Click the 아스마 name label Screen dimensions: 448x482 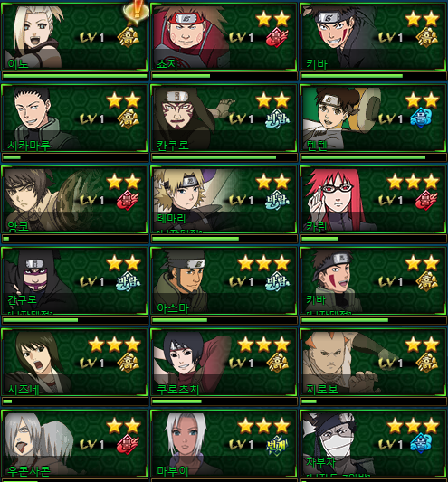(x=172, y=308)
